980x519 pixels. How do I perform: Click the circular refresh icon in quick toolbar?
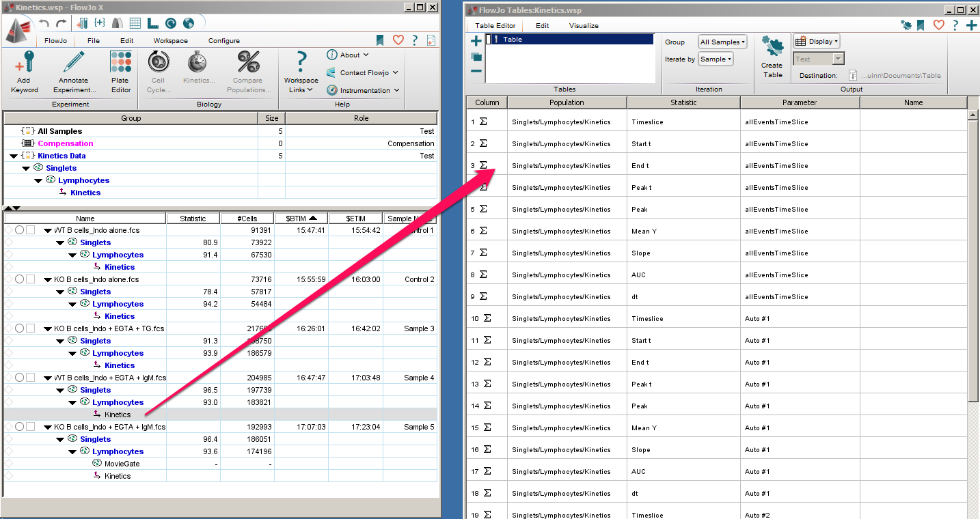(x=171, y=23)
